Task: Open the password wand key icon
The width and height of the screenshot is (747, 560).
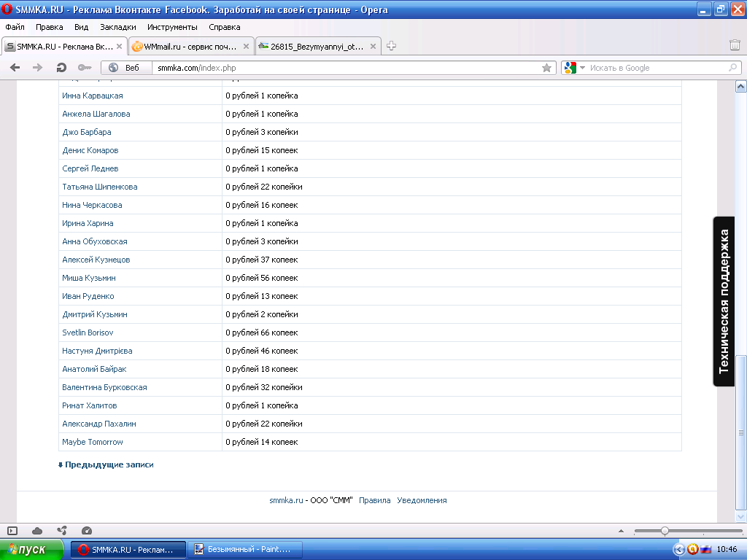Action: [x=85, y=68]
